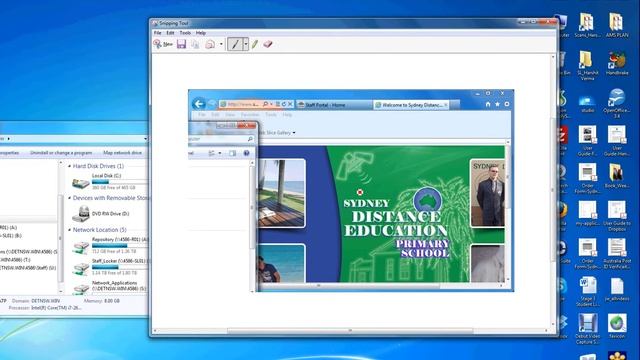Image resolution: width=640 pixels, height=360 pixels.
Task: Click Uninstall or change a program in Explorer
Action: (x=61, y=153)
